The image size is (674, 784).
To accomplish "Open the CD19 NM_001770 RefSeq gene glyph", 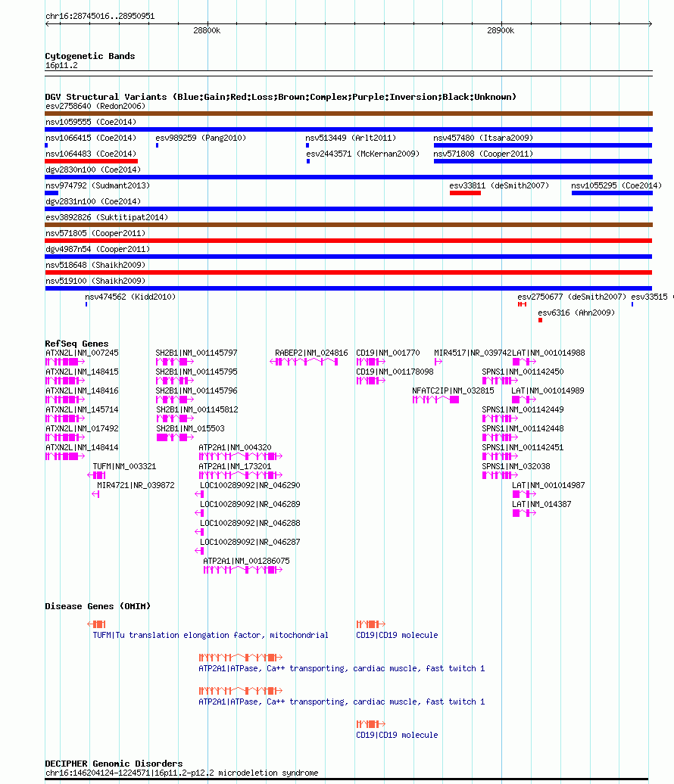I will click(x=371, y=362).
